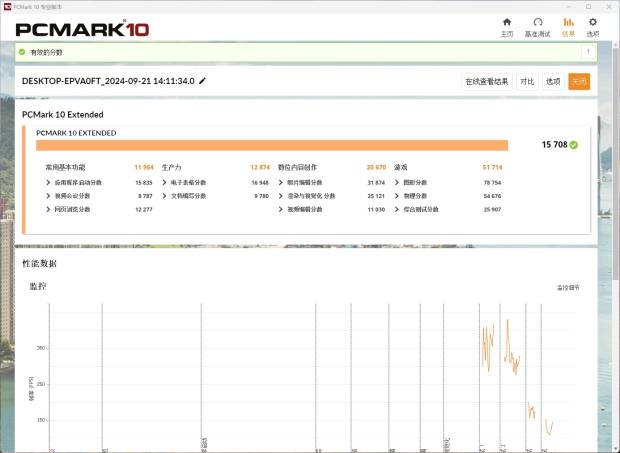Click the result name DESKTOP-EPVA0FT_2024-09-21
Image resolution: width=620 pixels, height=453 pixels.
108,81
